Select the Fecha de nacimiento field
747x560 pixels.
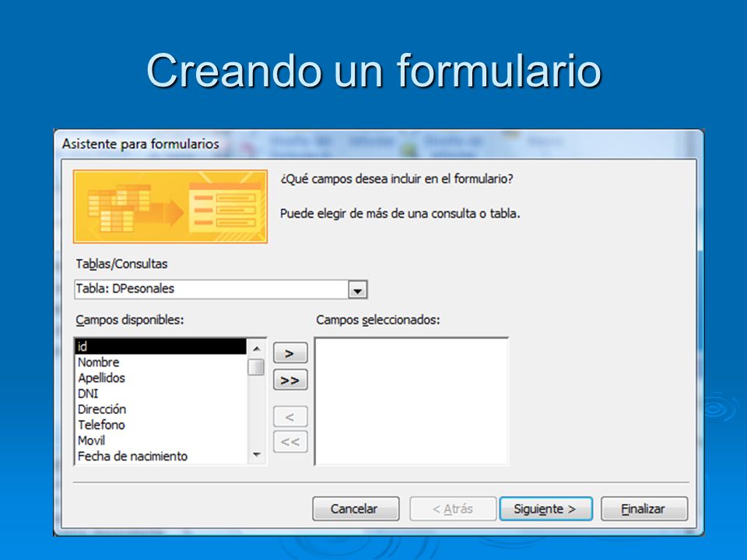coord(161,457)
